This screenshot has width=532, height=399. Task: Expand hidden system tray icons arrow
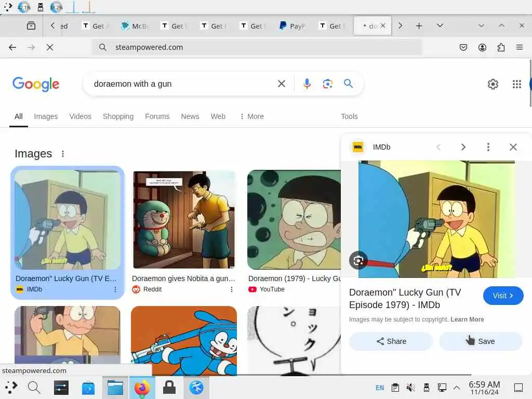click(x=457, y=388)
